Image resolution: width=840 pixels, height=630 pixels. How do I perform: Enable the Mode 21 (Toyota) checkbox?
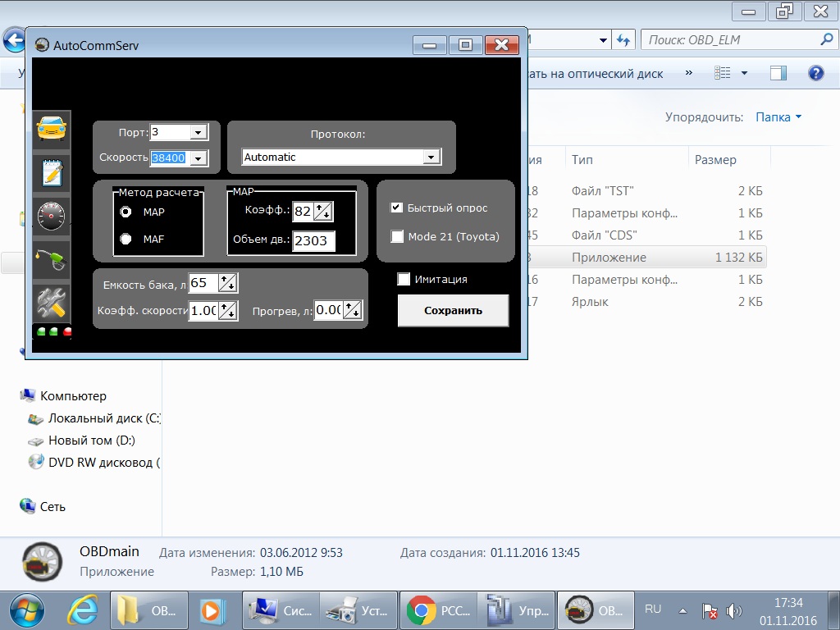tap(397, 237)
